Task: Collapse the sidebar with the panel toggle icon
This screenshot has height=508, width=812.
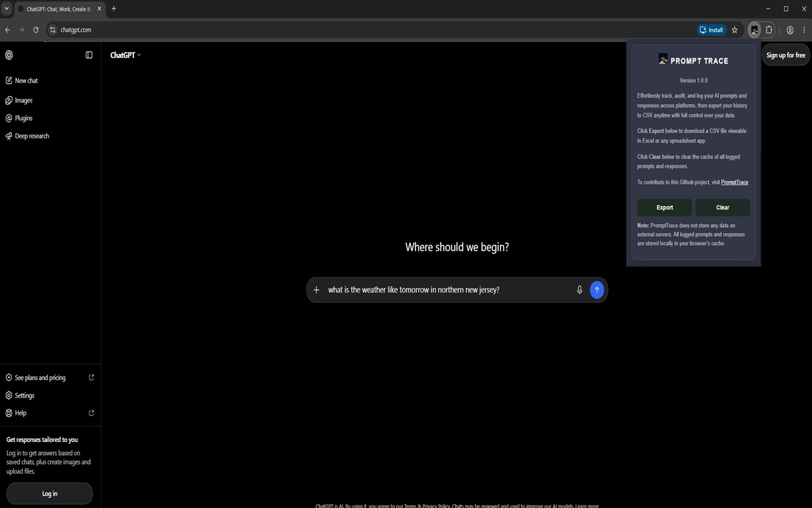Action: click(x=89, y=55)
